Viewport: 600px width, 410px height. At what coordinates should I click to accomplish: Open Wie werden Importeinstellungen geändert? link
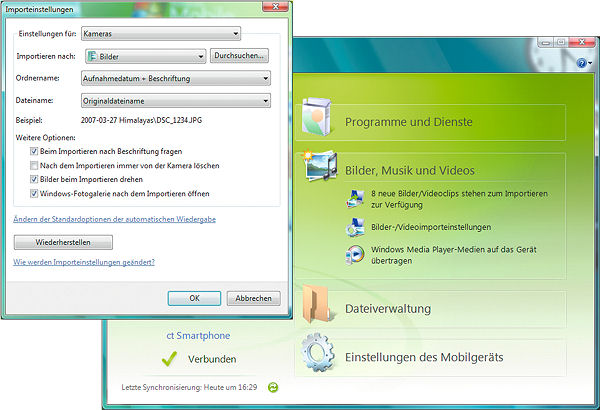coord(84,262)
